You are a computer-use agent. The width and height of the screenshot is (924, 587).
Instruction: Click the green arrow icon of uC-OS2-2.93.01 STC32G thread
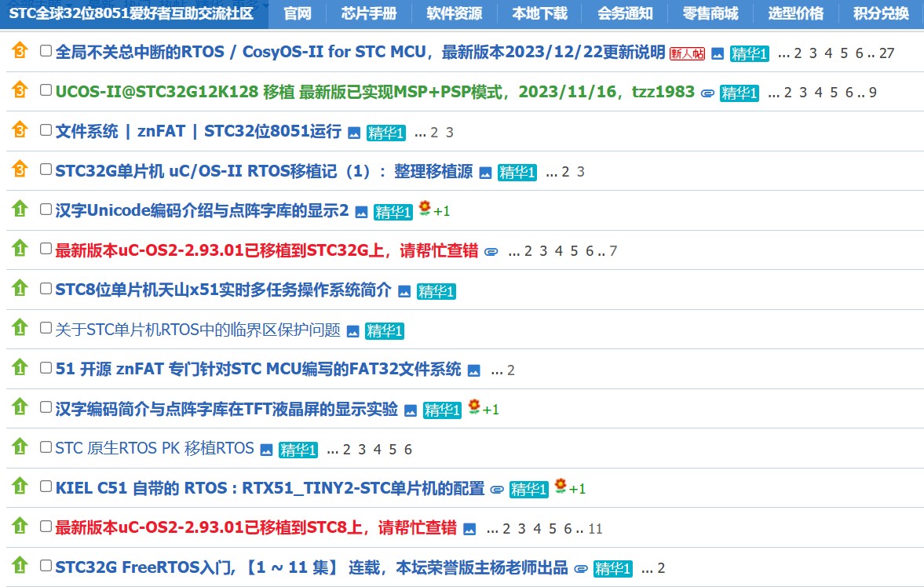tap(20, 248)
